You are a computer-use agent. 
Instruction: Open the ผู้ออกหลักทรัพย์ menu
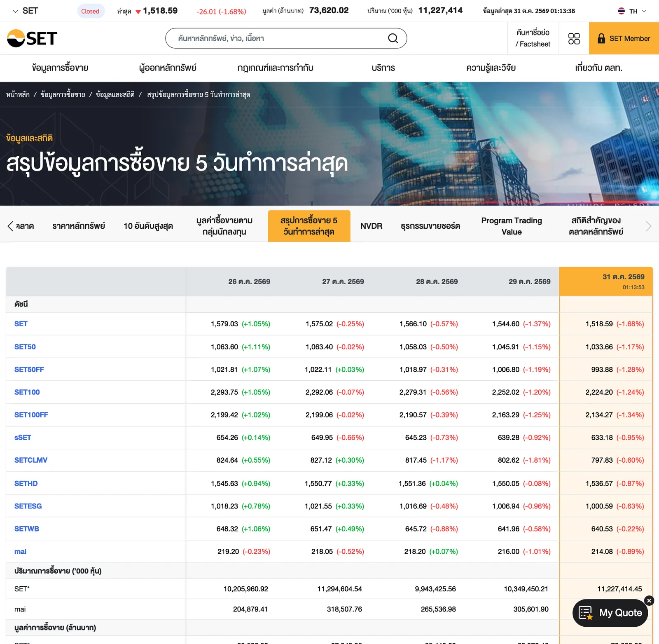[x=168, y=68]
